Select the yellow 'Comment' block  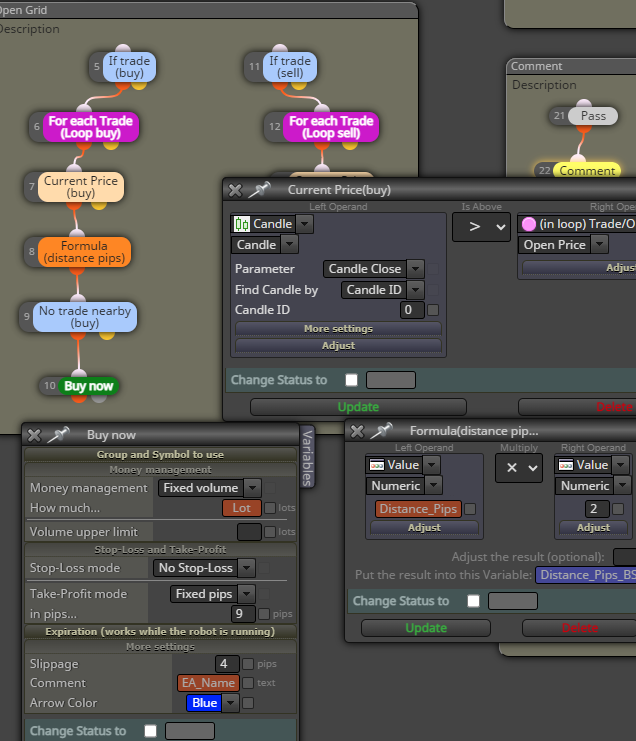pos(587,171)
